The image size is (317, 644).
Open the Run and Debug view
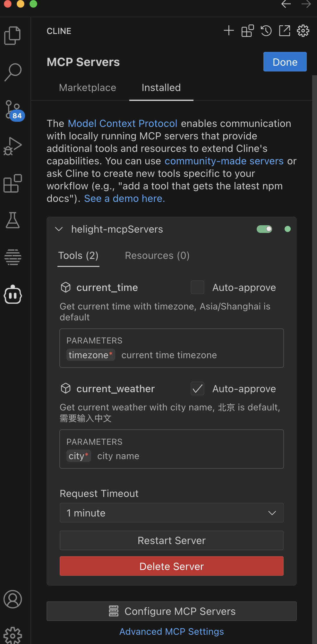tap(13, 146)
